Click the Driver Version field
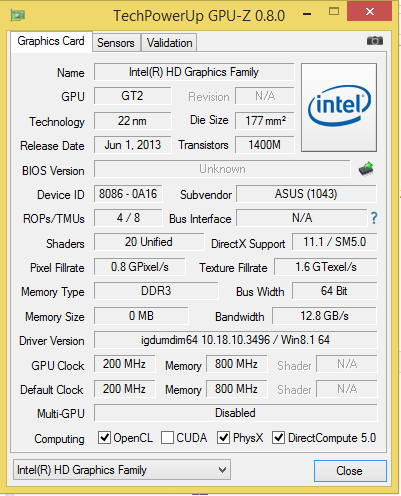 235,340
